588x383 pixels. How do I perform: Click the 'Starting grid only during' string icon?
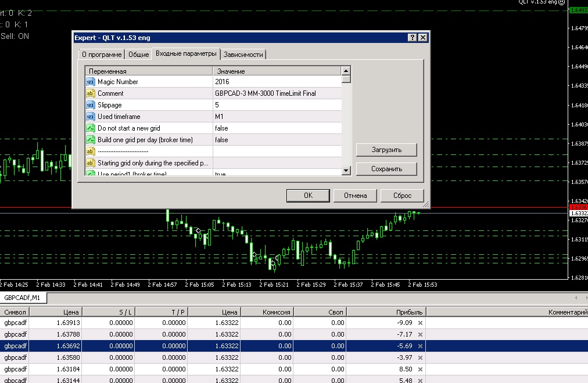tap(91, 163)
